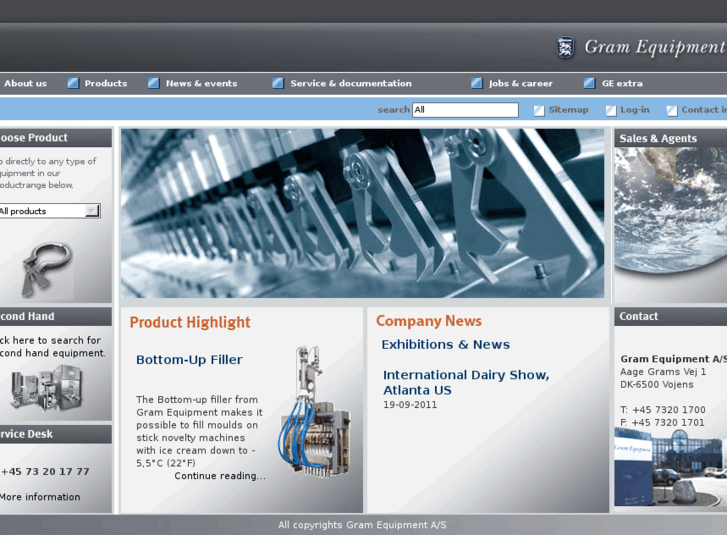Open the Products menu
Viewport: 727px width, 545px height.
pos(106,83)
